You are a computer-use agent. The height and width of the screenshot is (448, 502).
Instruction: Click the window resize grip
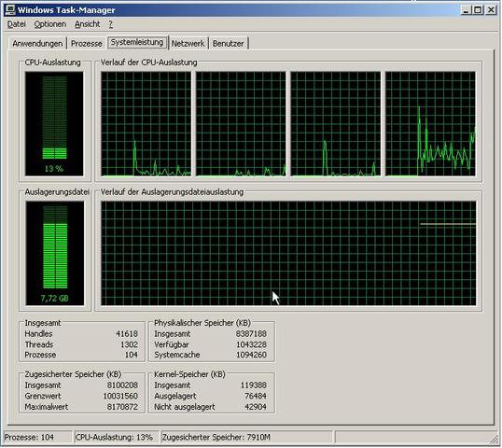point(494,439)
